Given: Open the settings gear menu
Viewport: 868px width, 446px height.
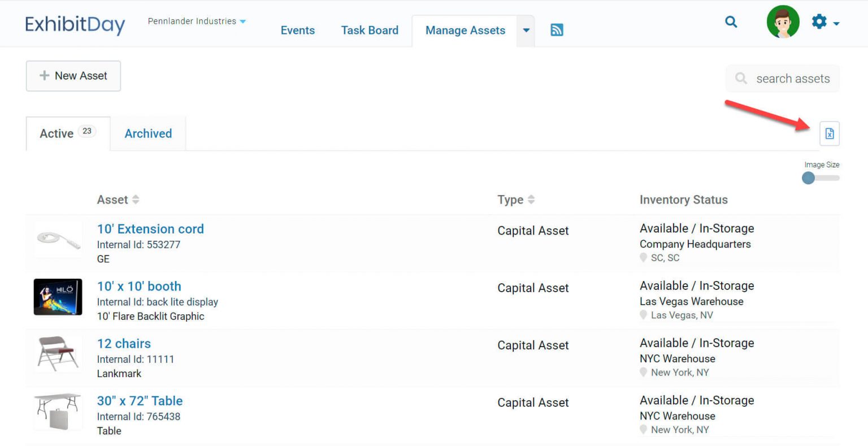Looking at the screenshot, I should pos(818,21).
